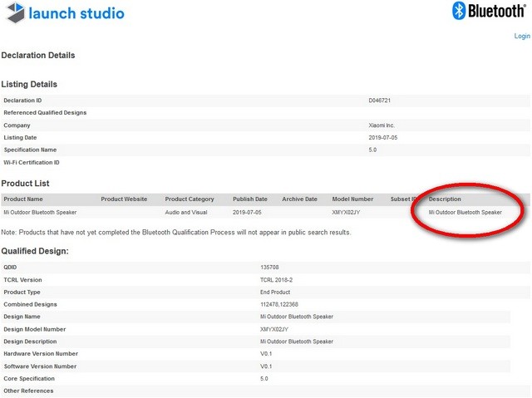
Task: Select Declaration ID value D046721
Action: [x=379, y=101]
